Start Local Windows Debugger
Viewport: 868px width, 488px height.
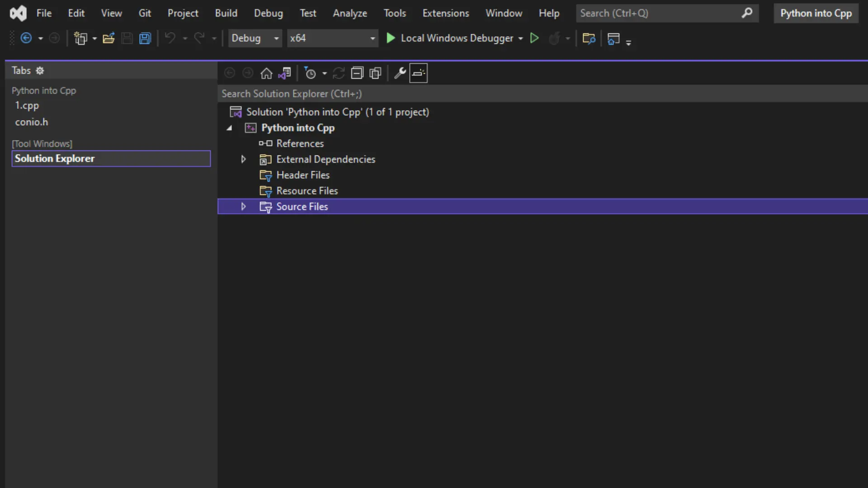(450, 38)
